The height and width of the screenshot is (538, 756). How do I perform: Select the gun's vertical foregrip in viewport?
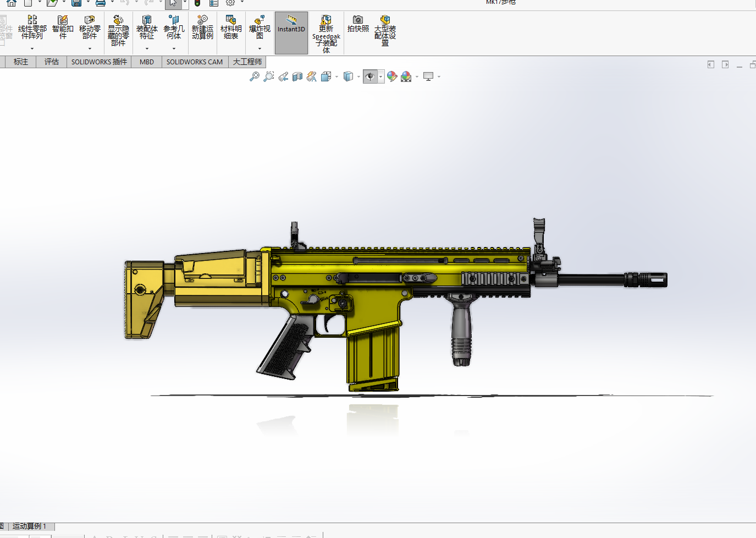tap(461, 330)
